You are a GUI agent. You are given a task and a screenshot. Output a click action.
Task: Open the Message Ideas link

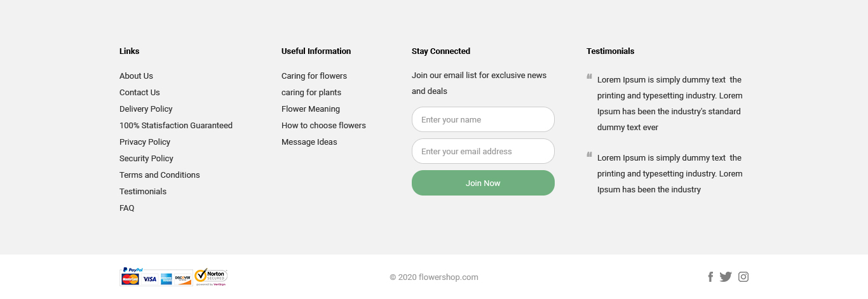pos(309,142)
